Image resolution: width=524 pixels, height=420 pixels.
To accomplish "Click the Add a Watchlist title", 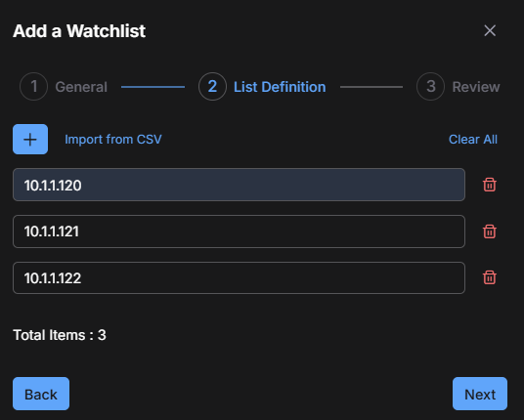I will (79, 31).
